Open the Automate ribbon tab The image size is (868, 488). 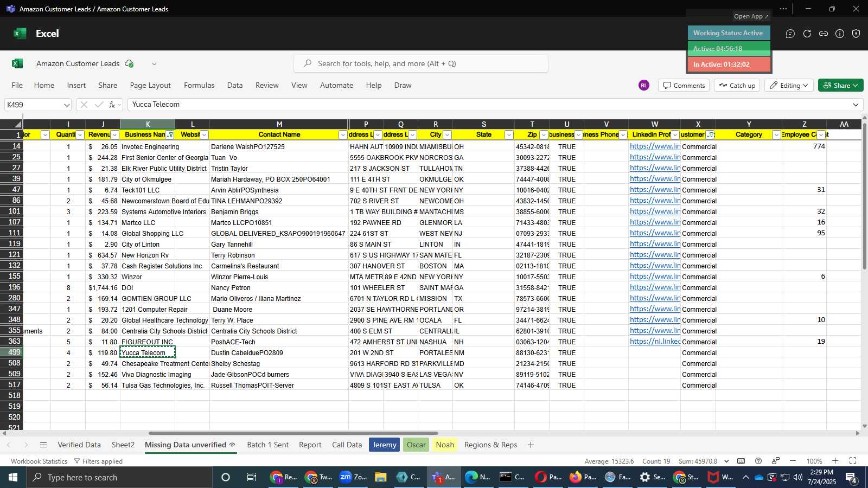pyautogui.click(x=336, y=85)
